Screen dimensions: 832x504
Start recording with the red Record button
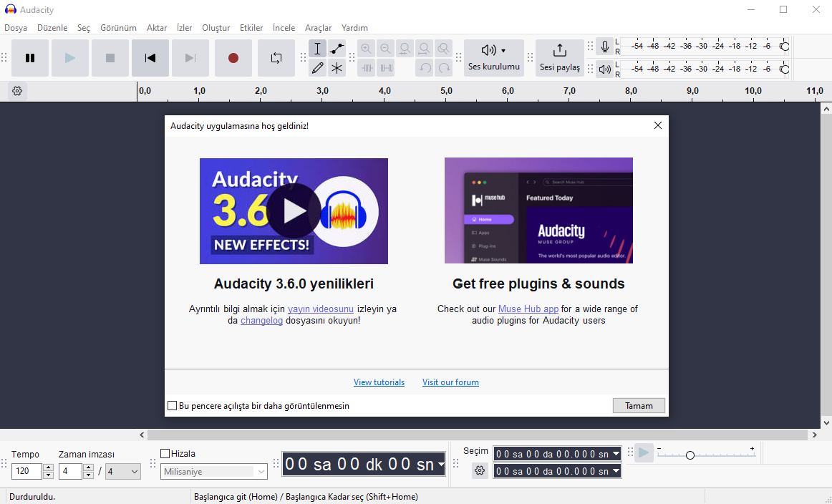point(233,58)
